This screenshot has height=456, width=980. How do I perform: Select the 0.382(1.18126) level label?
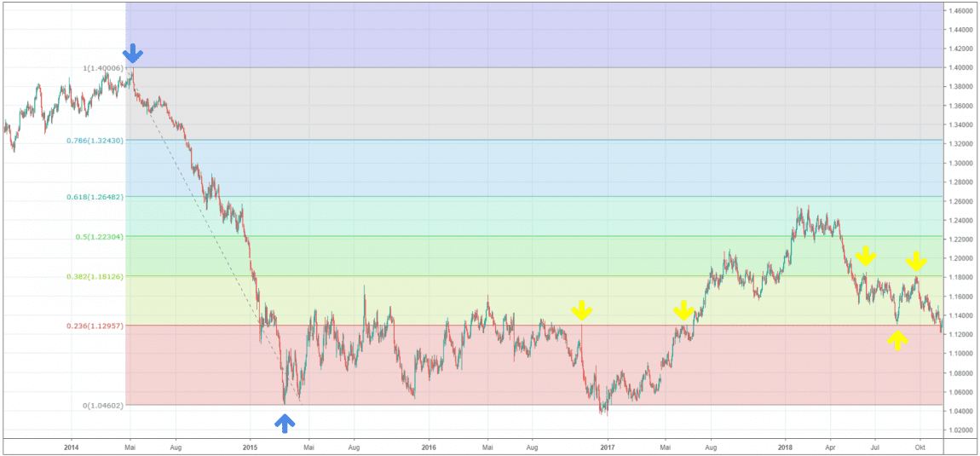pyautogui.click(x=95, y=276)
